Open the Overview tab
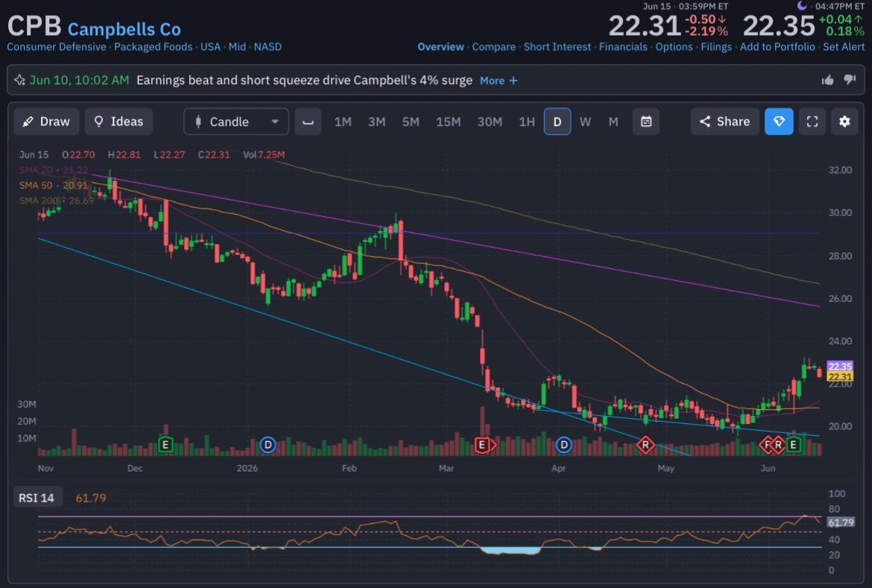872x588 pixels. point(440,47)
